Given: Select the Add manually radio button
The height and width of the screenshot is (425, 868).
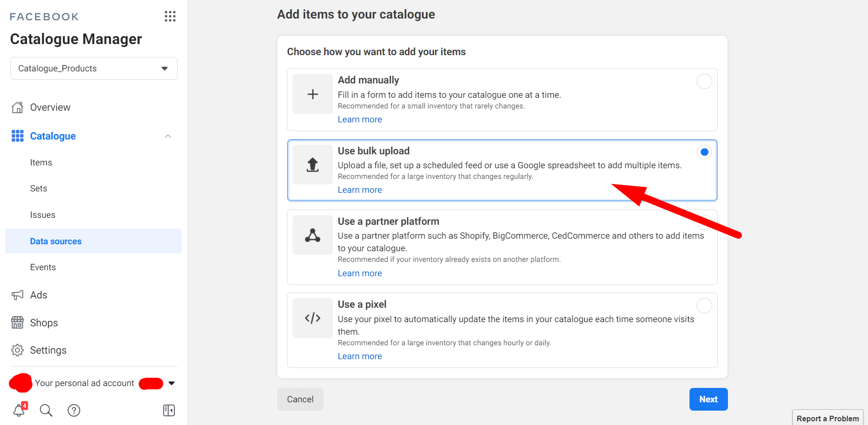Looking at the screenshot, I should pos(704,81).
